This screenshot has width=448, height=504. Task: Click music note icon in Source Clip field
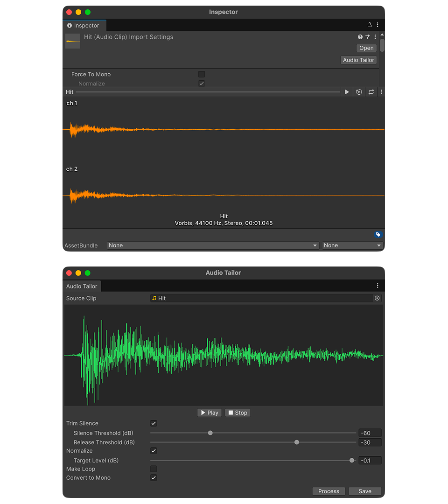tap(154, 298)
